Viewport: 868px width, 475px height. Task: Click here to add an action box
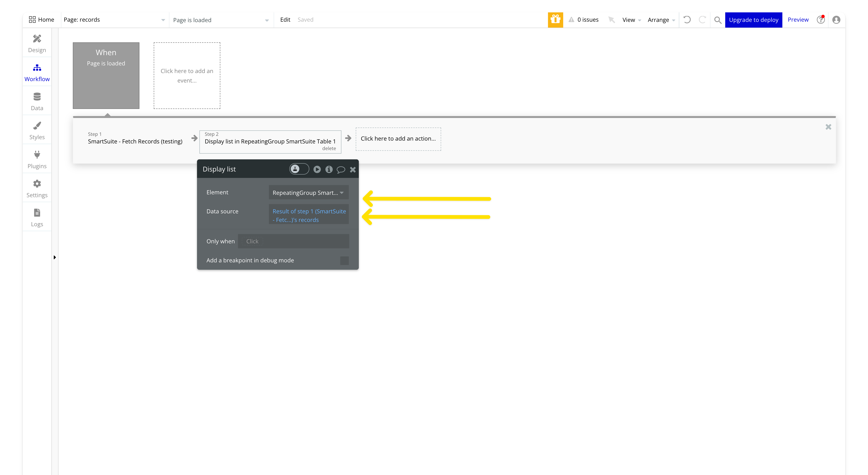pos(398,139)
